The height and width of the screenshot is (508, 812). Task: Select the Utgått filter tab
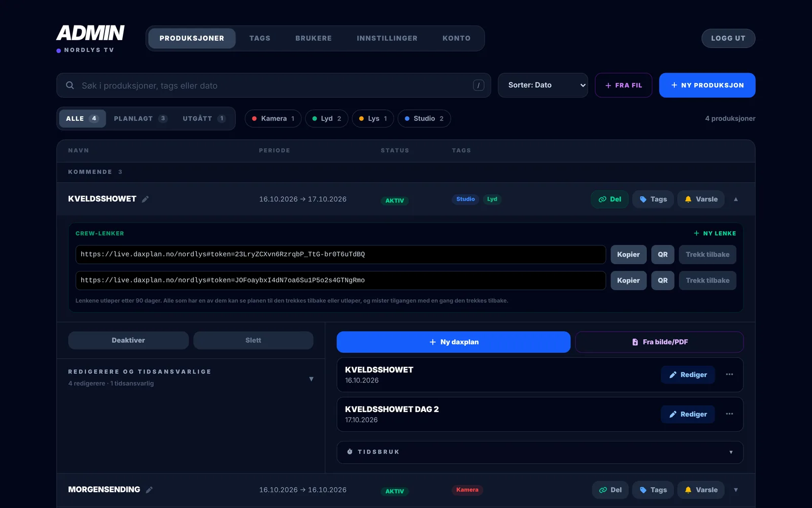click(x=204, y=118)
